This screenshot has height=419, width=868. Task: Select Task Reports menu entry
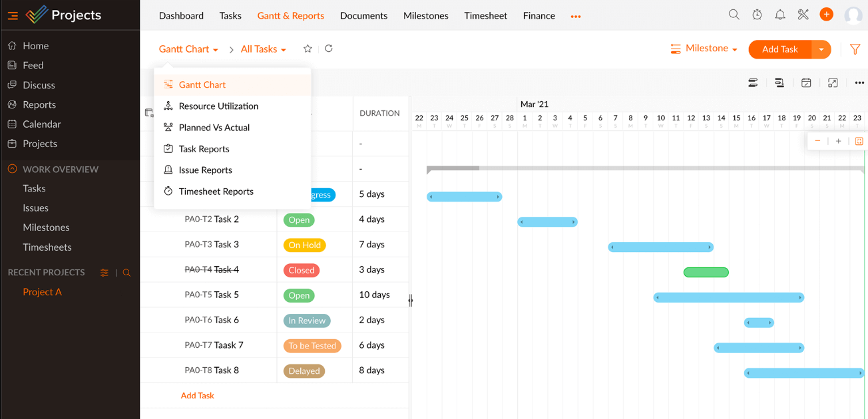click(x=232, y=148)
